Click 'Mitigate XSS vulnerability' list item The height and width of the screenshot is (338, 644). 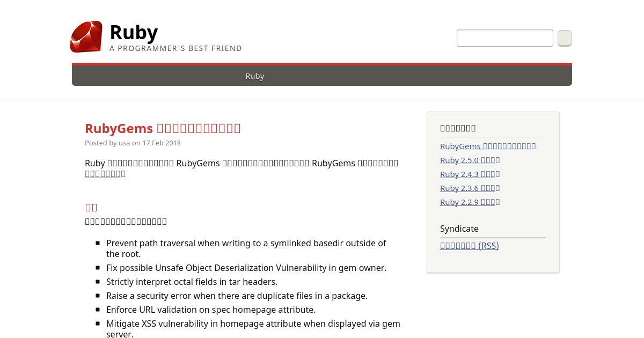pos(253,328)
